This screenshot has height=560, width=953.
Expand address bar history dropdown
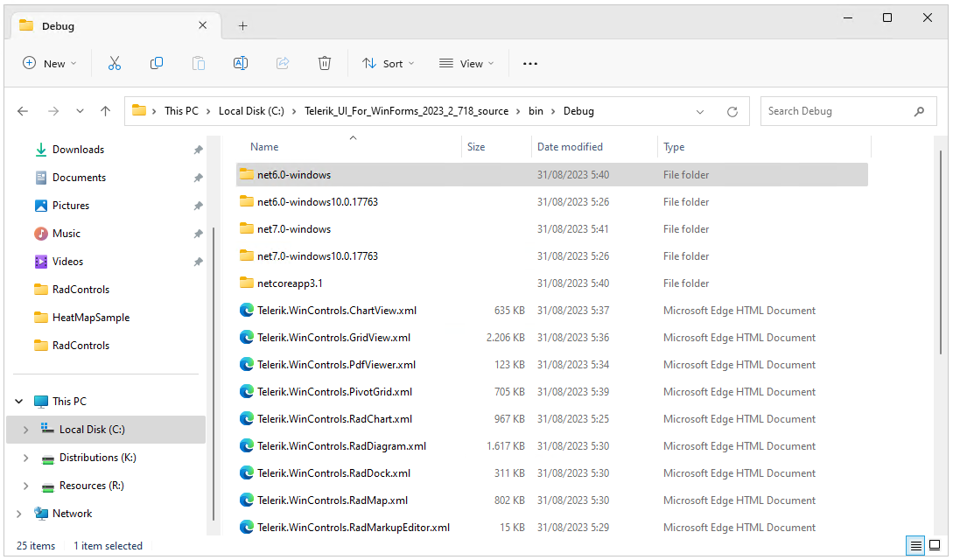coord(699,112)
